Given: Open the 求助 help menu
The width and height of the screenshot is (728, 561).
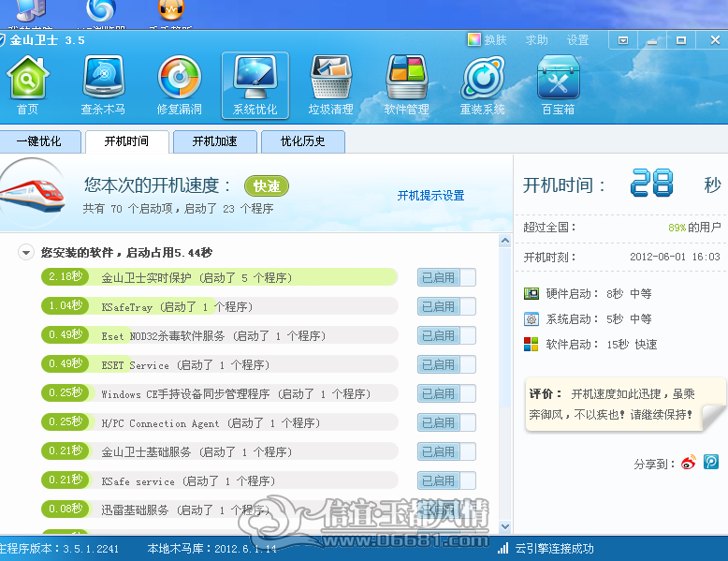Looking at the screenshot, I should [x=537, y=40].
